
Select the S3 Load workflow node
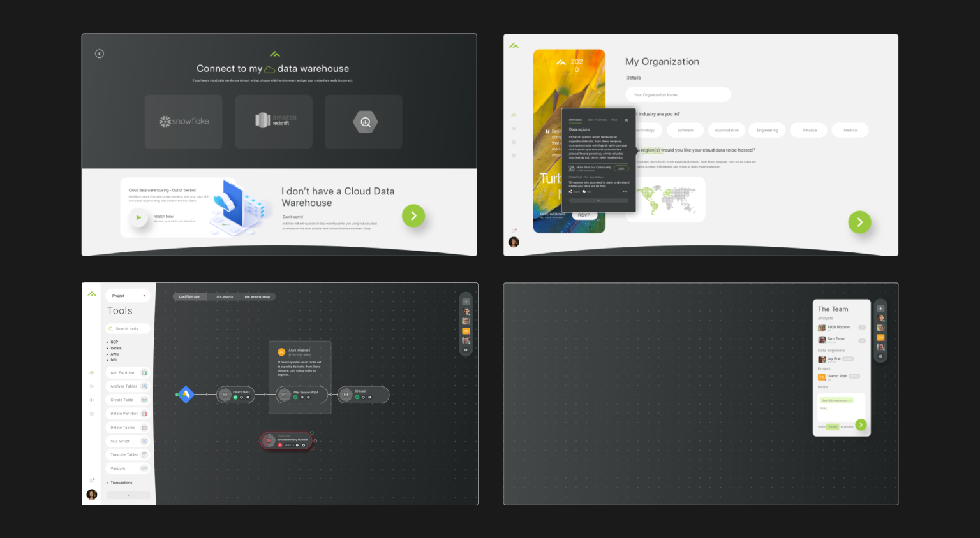[x=363, y=395]
